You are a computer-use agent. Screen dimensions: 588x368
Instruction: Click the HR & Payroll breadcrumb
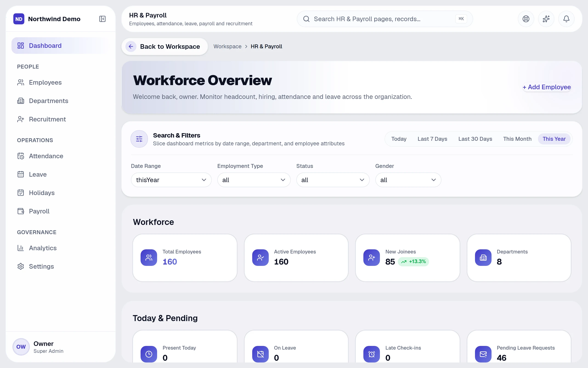coord(266,46)
